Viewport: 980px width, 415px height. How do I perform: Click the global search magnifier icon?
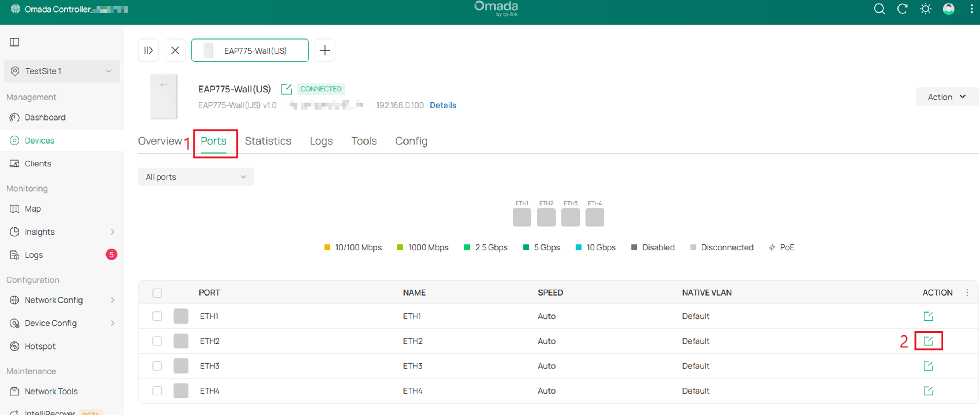879,9
